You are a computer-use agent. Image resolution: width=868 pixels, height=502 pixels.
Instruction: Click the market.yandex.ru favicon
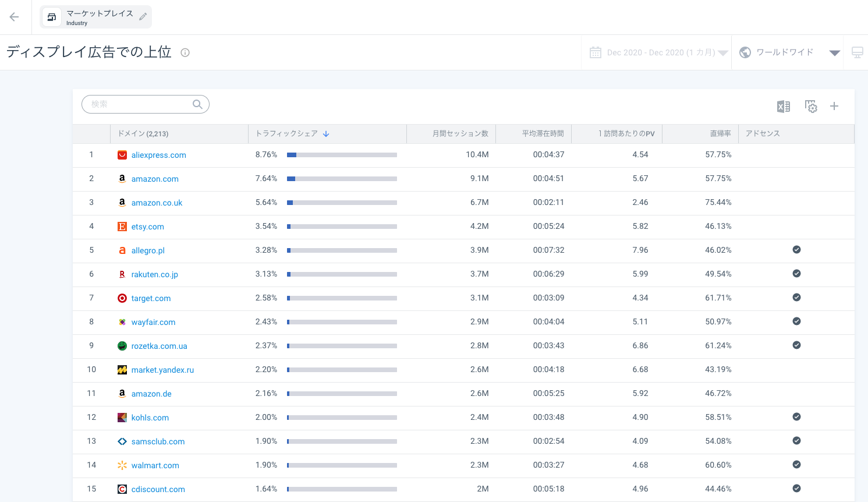[x=122, y=370]
